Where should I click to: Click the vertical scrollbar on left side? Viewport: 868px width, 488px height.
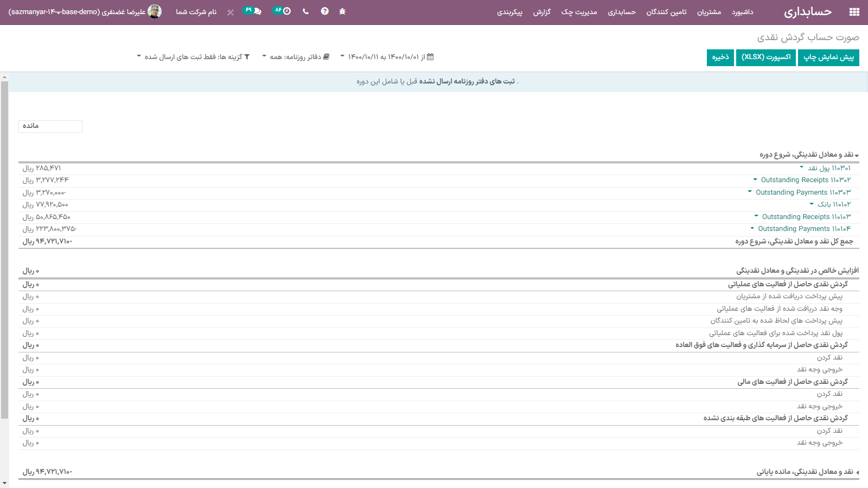(4, 249)
